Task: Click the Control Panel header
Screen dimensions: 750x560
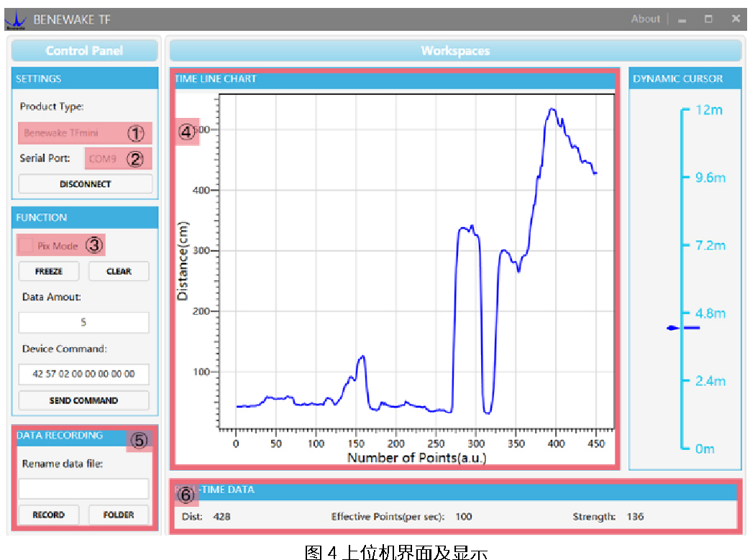Action: click(x=85, y=51)
